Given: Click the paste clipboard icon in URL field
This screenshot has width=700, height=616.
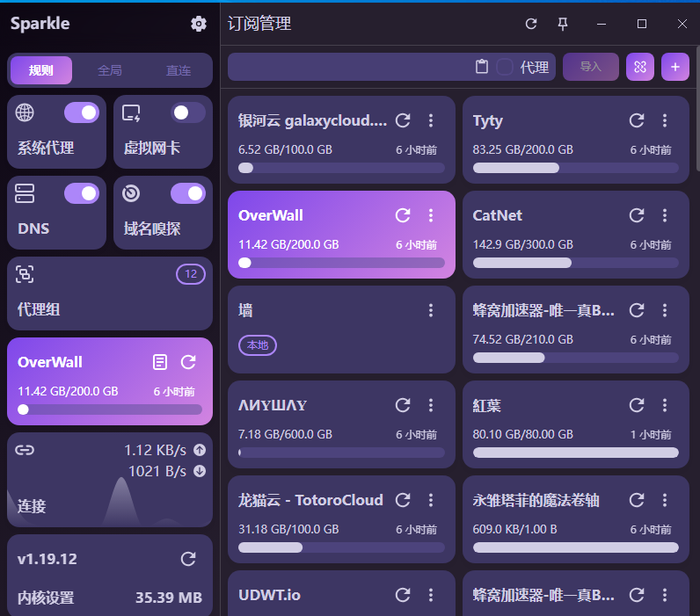Looking at the screenshot, I should 481,67.
